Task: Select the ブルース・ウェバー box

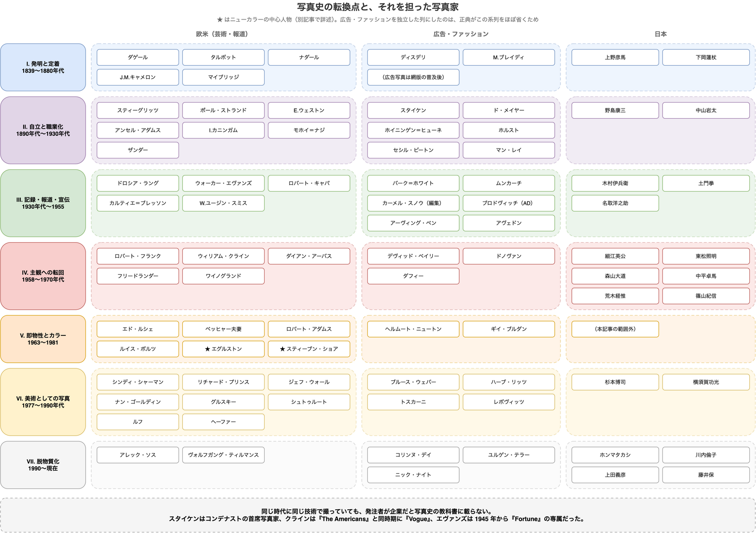Action: 413,382
